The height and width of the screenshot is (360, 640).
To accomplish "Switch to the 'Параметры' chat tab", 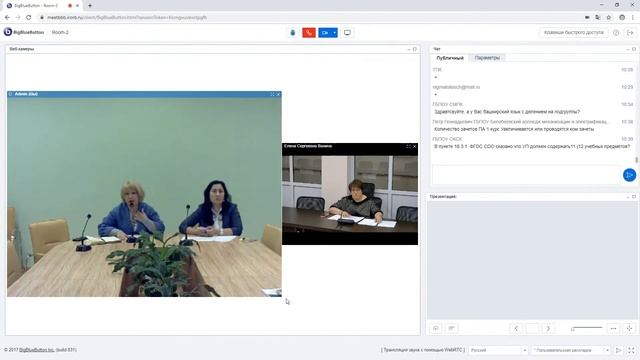I will point(487,58).
